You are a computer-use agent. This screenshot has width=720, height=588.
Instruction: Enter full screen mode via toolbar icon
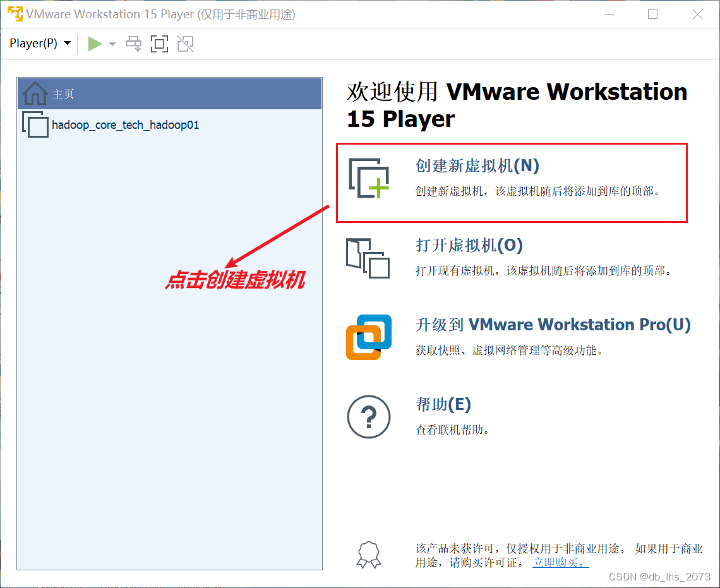(x=159, y=44)
